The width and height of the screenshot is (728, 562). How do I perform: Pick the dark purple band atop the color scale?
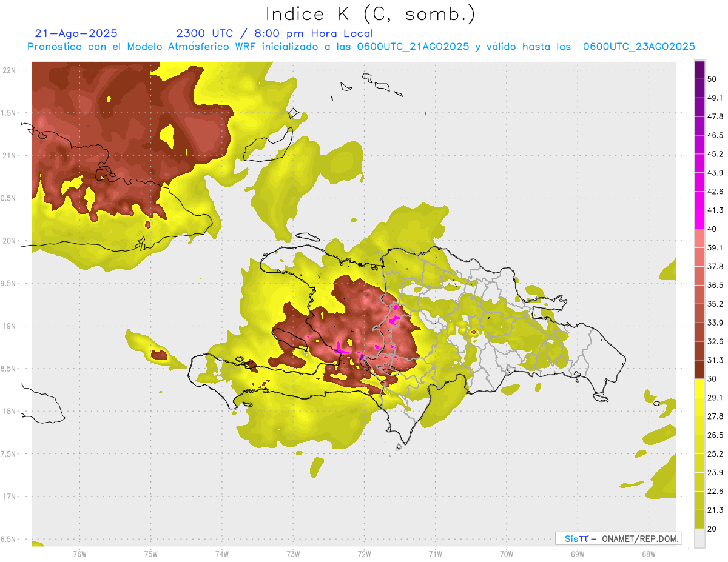(x=699, y=70)
